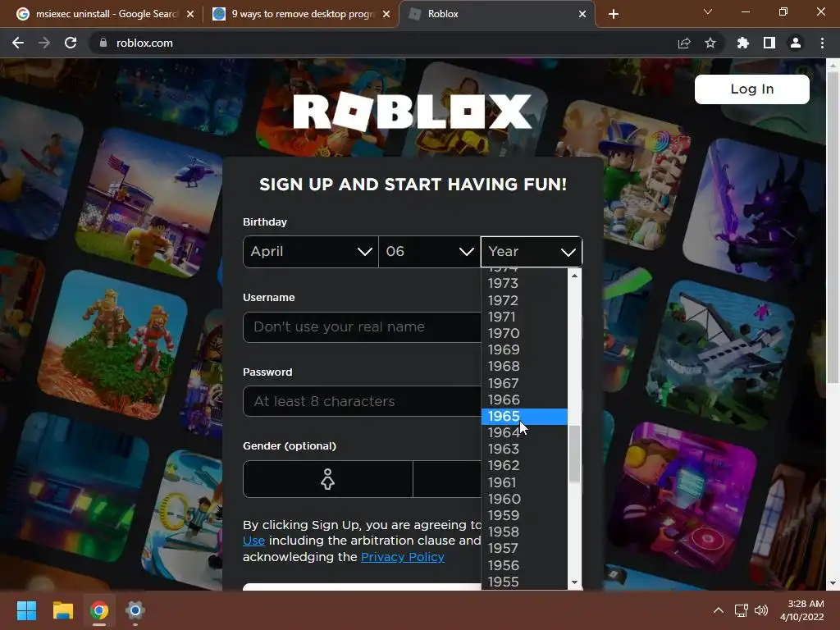Click the Chrome icon in the taskbar

coord(99,610)
